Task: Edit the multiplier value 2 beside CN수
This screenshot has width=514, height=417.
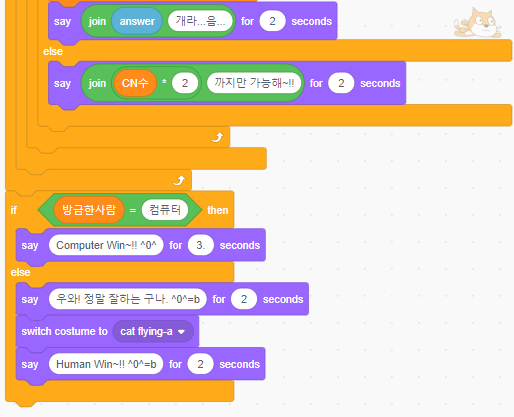Action: pyautogui.click(x=185, y=83)
